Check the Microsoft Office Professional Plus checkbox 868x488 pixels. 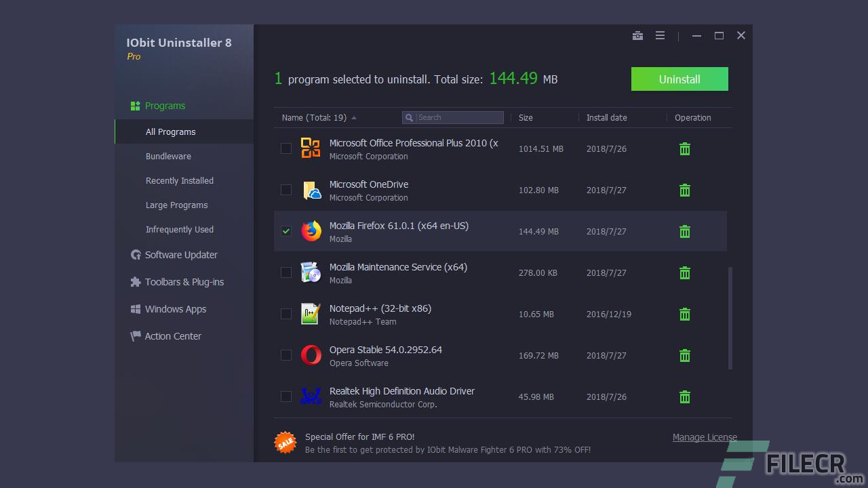[286, 148]
